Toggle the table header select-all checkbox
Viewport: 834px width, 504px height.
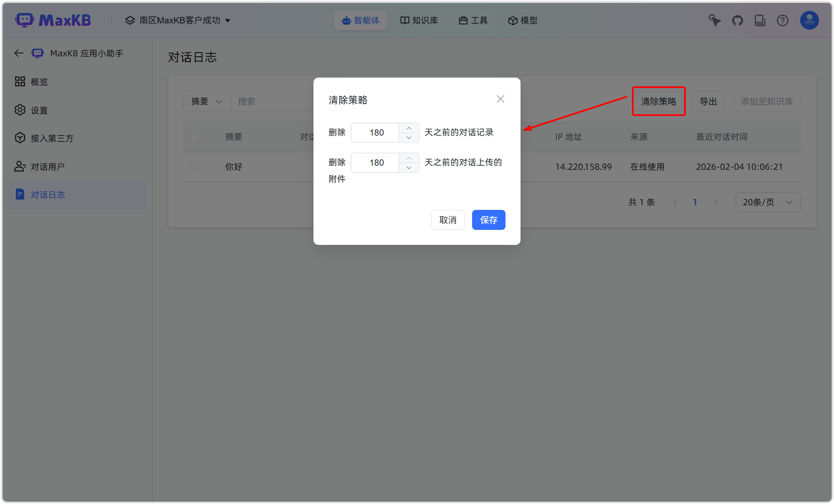(x=195, y=137)
